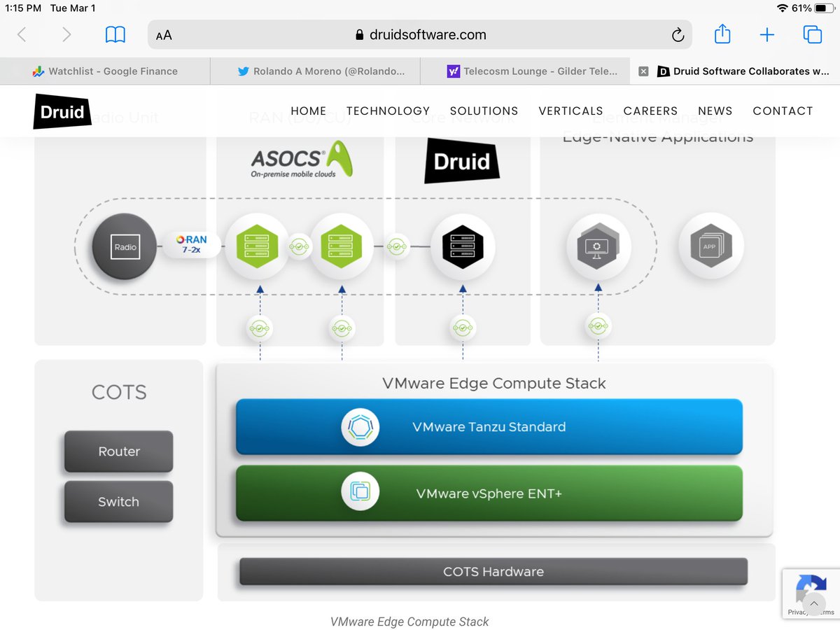Go forward using Safari forward arrow

[x=66, y=34]
